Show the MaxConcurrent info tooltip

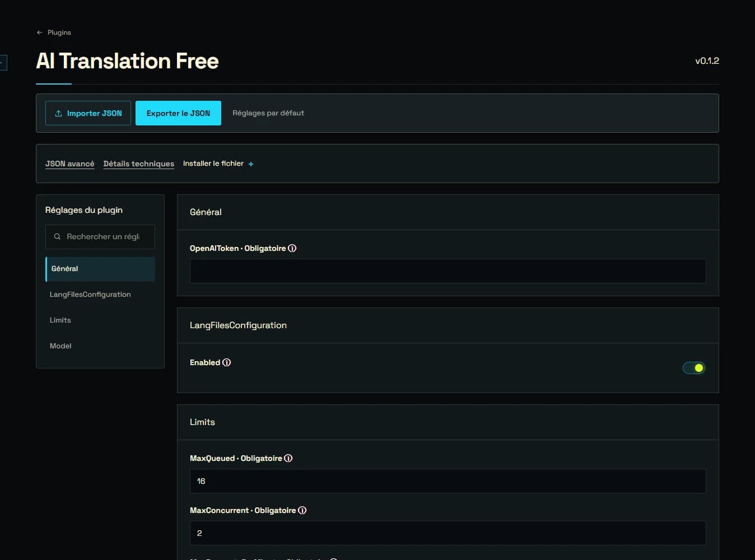(x=302, y=510)
